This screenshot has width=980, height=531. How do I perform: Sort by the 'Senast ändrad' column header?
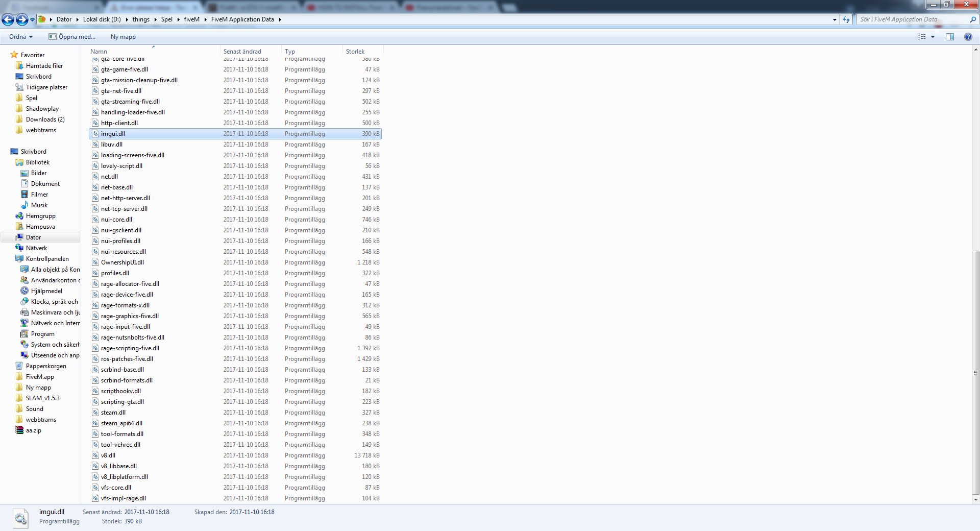tap(251, 52)
